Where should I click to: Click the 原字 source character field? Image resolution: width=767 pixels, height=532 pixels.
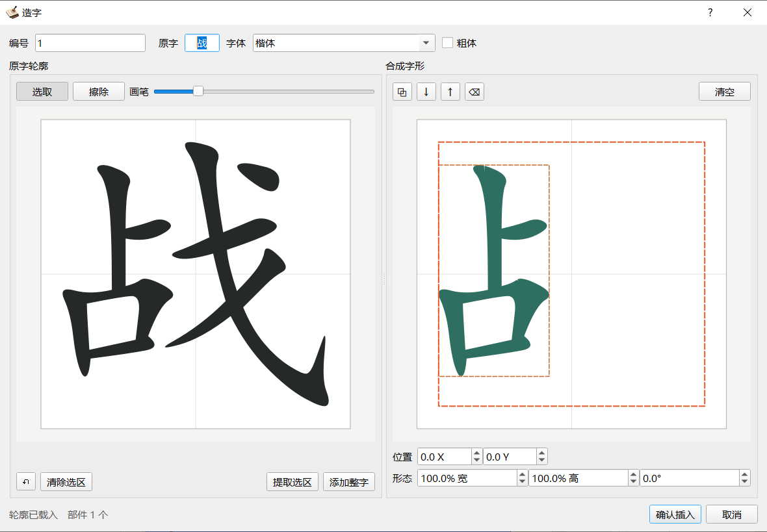pyautogui.click(x=202, y=43)
